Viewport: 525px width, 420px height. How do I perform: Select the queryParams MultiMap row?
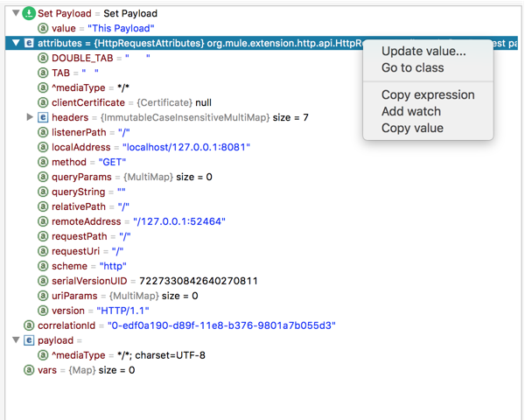pos(131,177)
